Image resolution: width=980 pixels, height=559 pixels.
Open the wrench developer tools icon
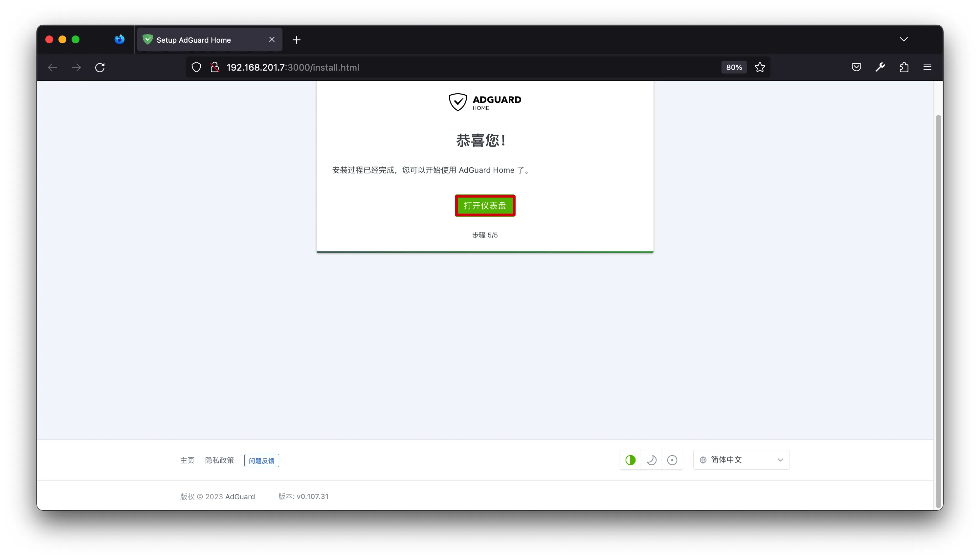click(x=880, y=67)
